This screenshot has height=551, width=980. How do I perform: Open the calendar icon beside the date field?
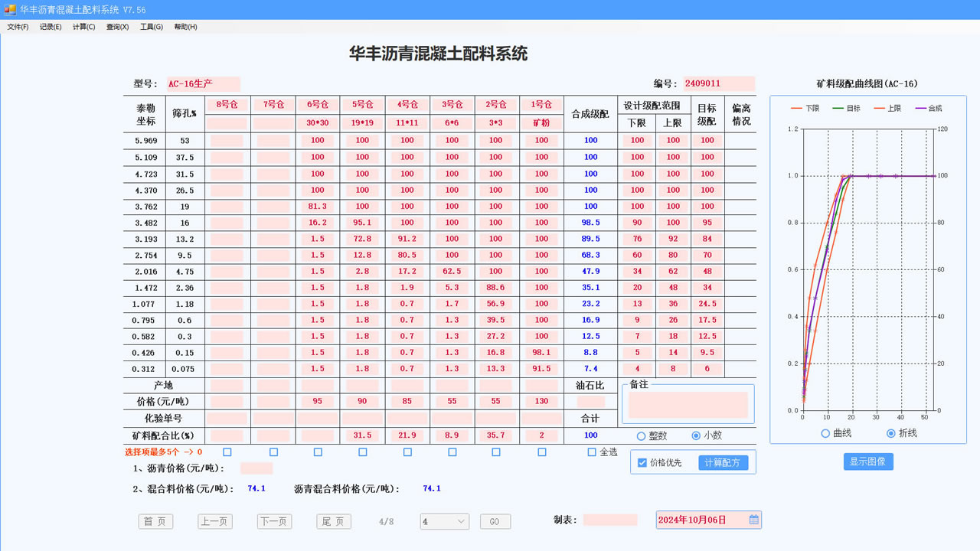(753, 519)
